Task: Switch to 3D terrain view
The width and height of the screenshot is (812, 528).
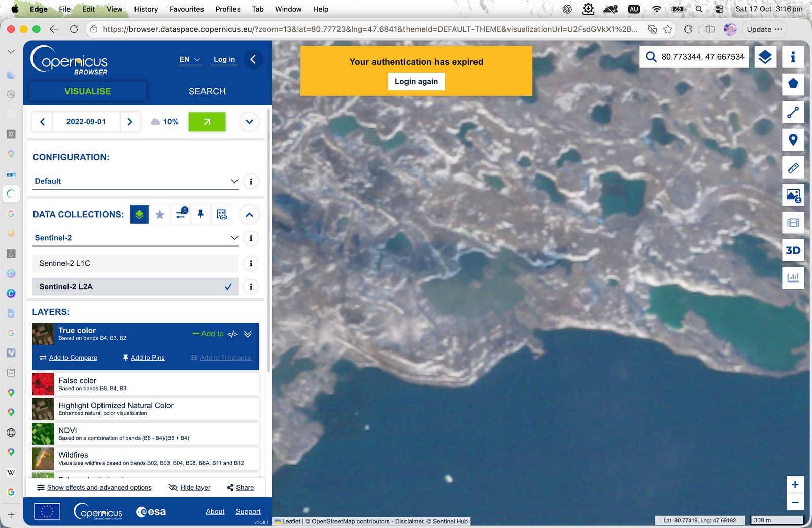Action: (793, 250)
